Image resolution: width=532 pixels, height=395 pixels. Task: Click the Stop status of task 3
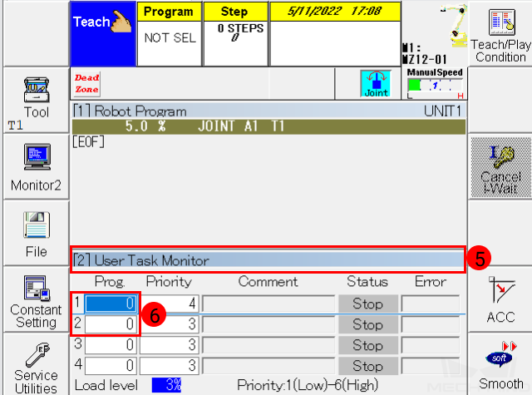point(368,345)
